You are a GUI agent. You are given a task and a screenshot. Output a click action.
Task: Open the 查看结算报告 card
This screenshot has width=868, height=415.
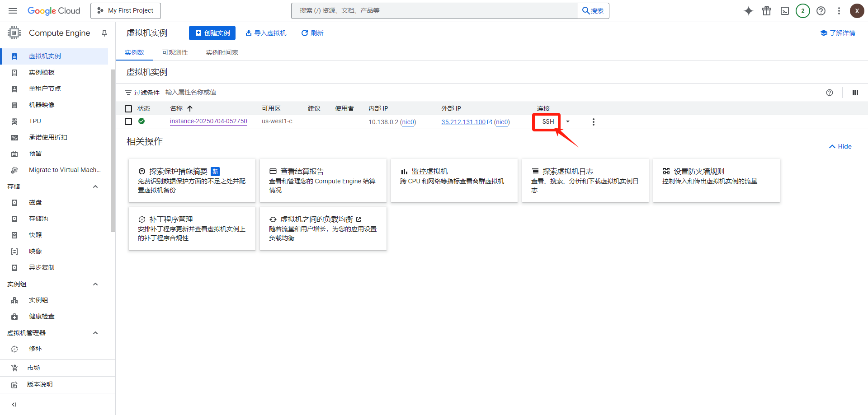(x=323, y=181)
